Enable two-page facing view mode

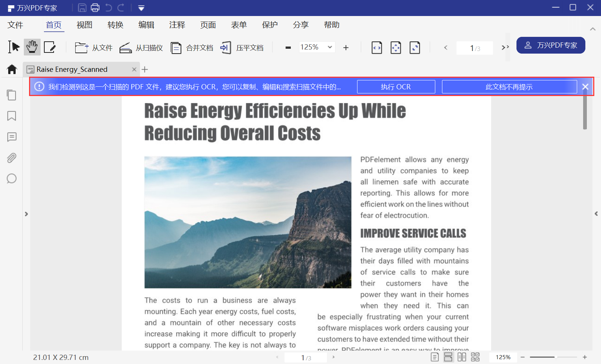(x=462, y=357)
